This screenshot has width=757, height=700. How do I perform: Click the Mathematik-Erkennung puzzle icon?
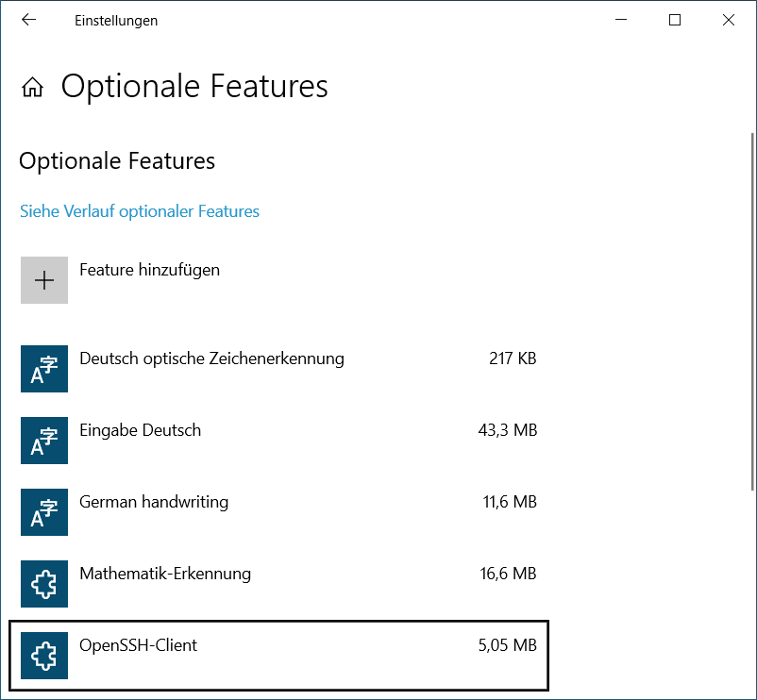(44, 584)
